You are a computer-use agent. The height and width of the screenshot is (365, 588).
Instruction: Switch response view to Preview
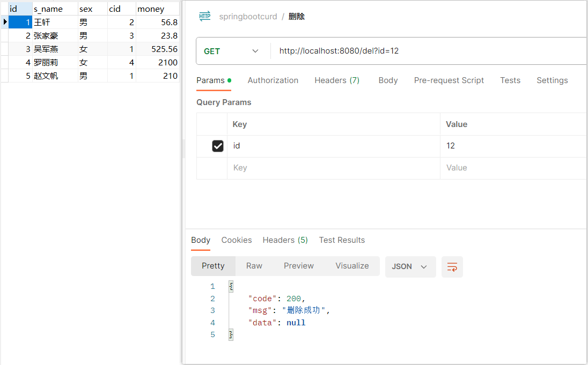pyautogui.click(x=299, y=266)
